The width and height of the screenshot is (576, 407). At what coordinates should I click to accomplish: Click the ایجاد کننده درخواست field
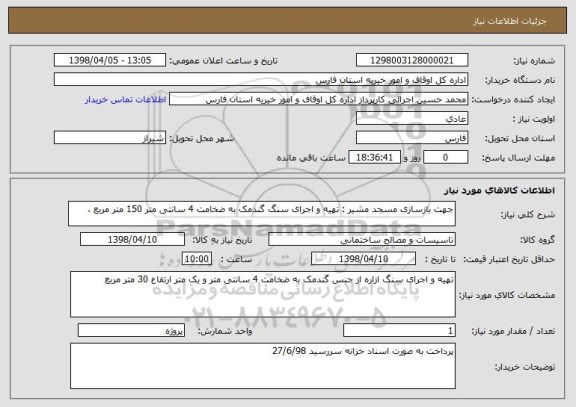tap(318, 99)
